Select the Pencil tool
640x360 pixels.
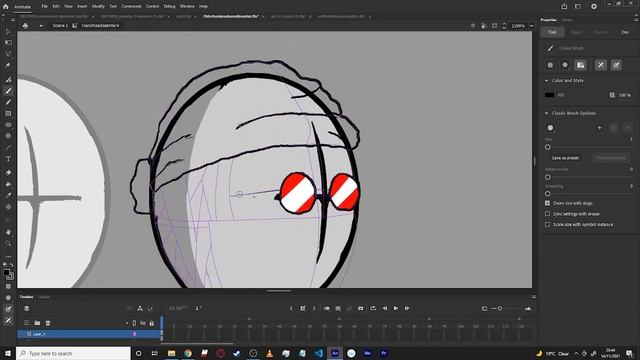point(8,102)
